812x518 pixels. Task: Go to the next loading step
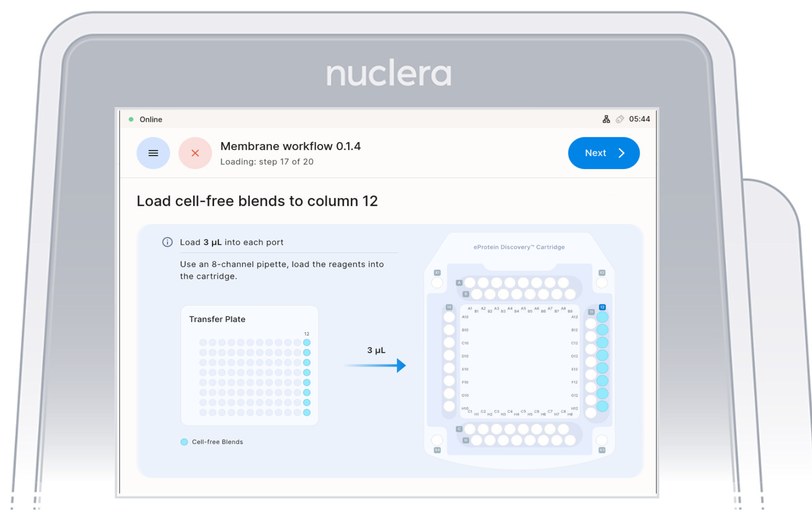coord(604,153)
